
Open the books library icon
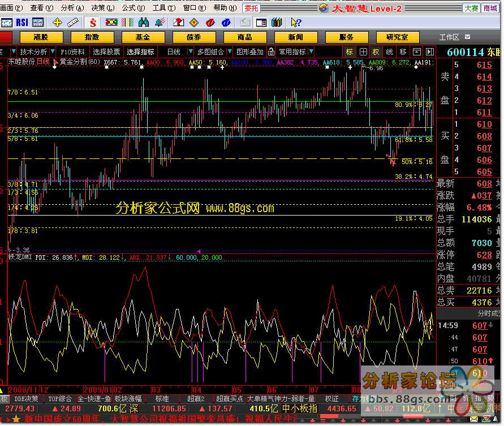277,22
